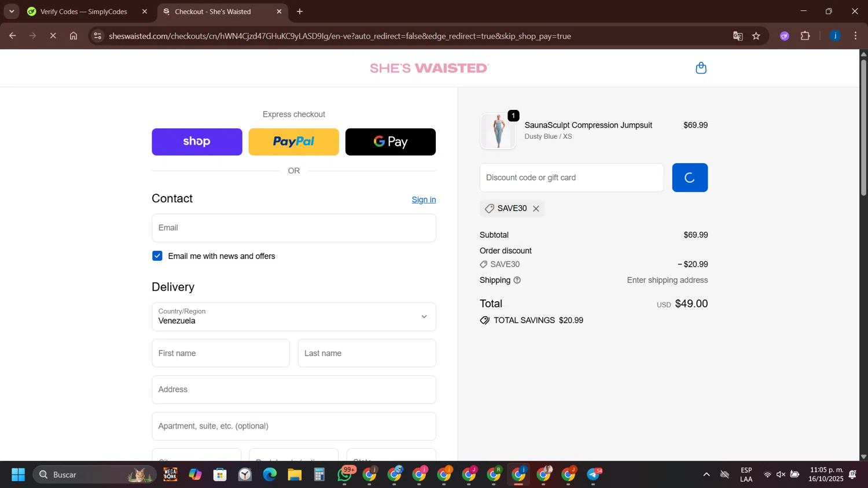868x488 pixels.
Task: Bookmark this page with star icon
Action: [756, 36]
